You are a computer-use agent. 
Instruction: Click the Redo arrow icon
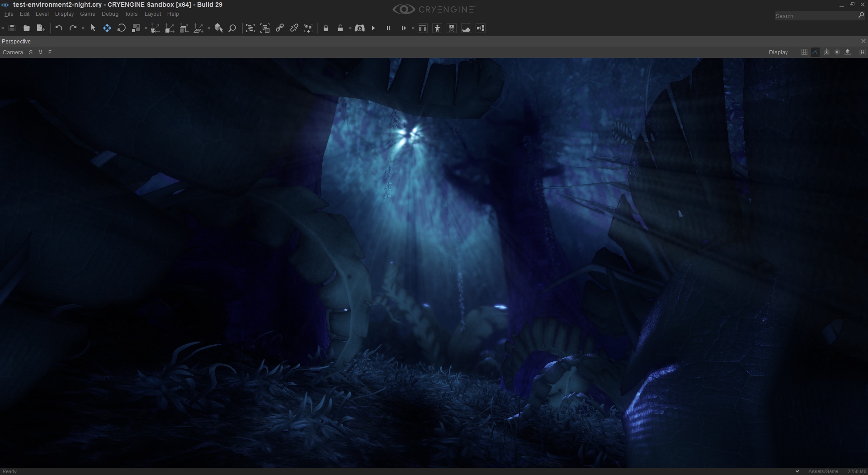[x=73, y=28]
